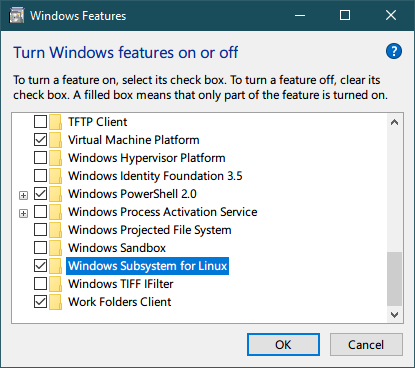Click the help question mark icon
Viewport: 415px width, 368px height.
pyautogui.click(x=394, y=51)
